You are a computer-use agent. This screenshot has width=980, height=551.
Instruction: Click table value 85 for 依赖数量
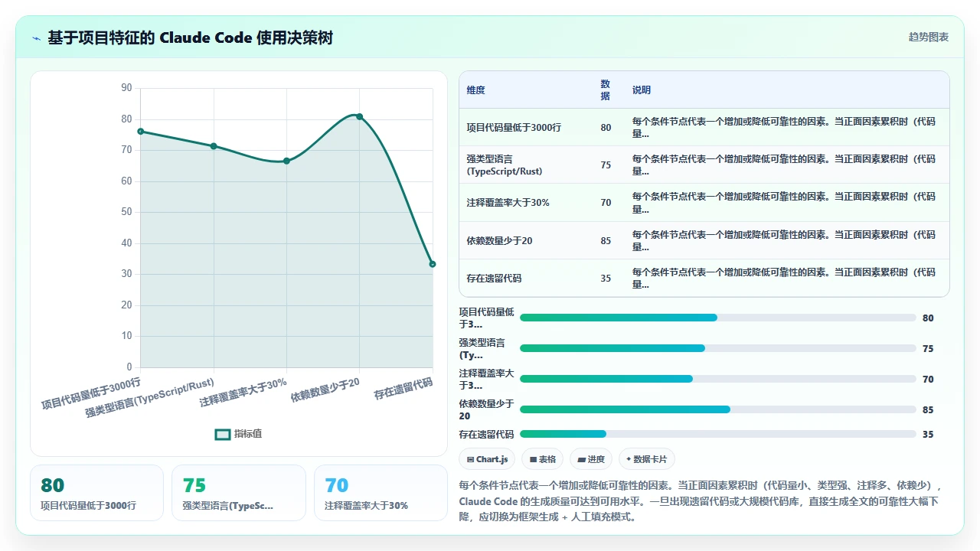pos(606,240)
